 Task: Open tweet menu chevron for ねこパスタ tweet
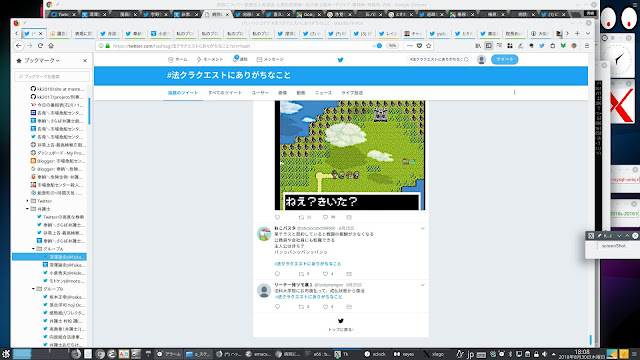click(422, 228)
